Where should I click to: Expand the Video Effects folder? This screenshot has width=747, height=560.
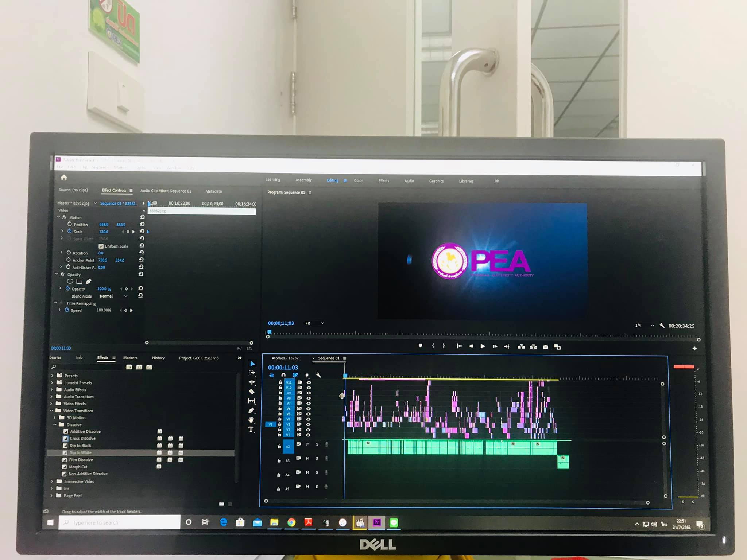51,404
